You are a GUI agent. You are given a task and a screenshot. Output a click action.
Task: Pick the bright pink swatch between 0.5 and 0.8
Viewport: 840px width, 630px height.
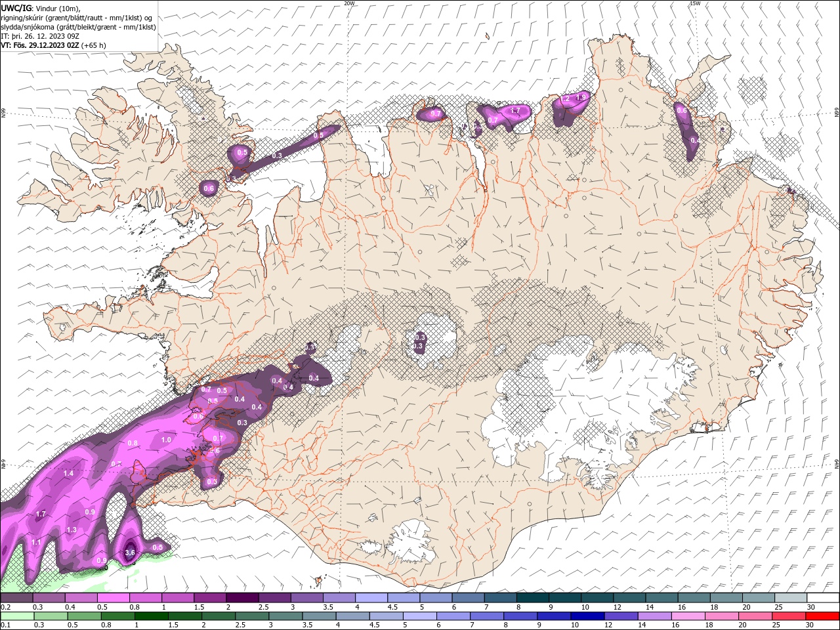point(113,598)
